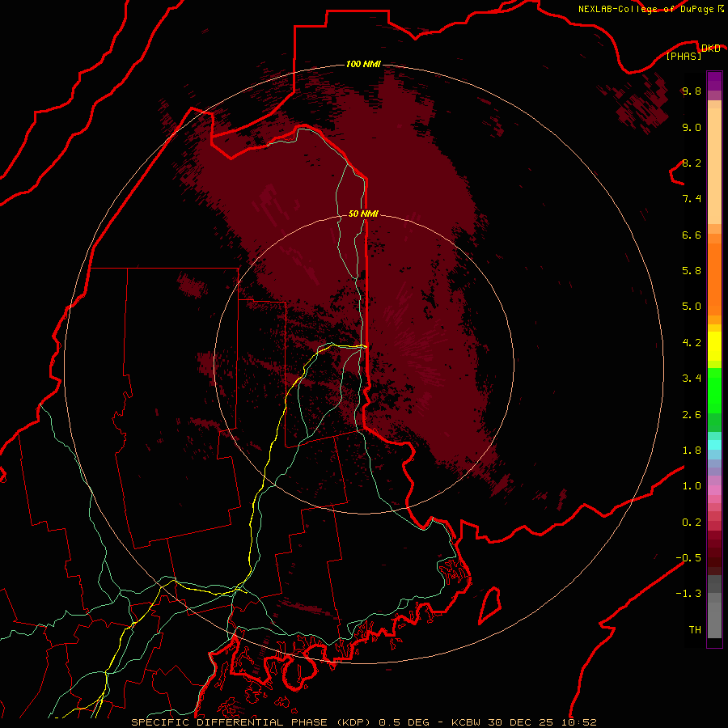Click the 50 NMI range ring label
Viewport: 728px width, 728px height.
point(363,214)
